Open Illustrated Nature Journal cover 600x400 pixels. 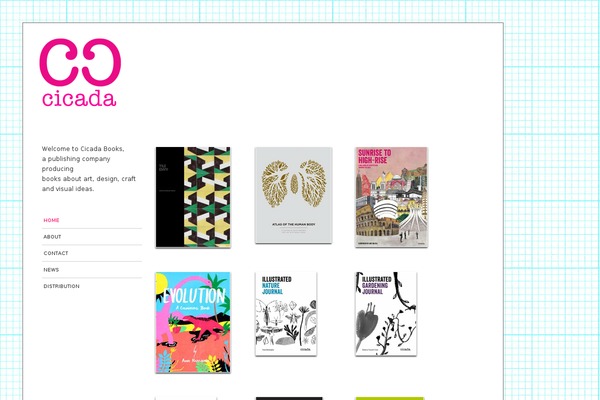[286, 314]
